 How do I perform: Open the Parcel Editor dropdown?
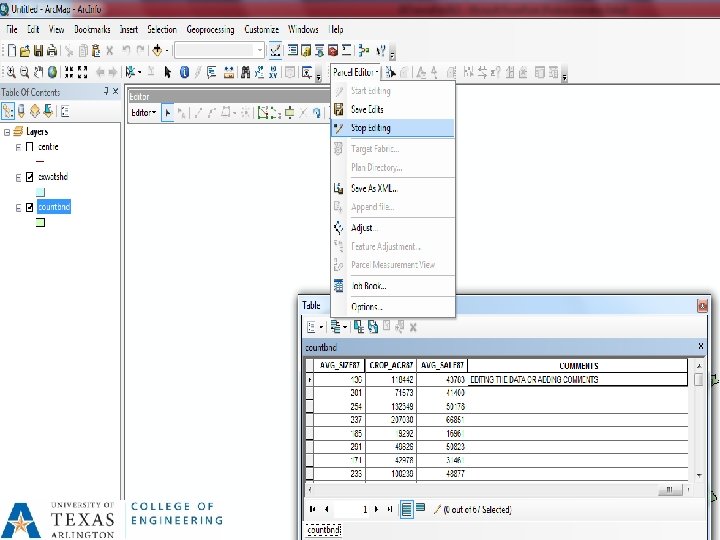pyautogui.click(x=355, y=72)
